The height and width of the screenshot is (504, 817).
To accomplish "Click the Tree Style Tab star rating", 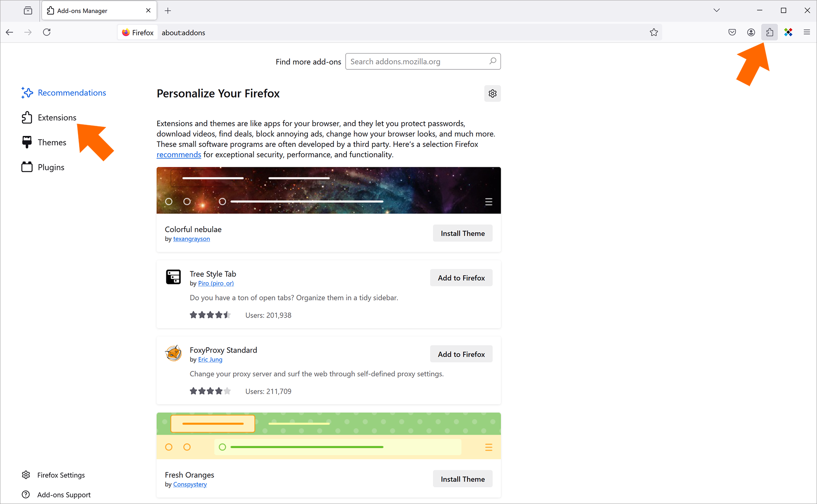I will 210,315.
